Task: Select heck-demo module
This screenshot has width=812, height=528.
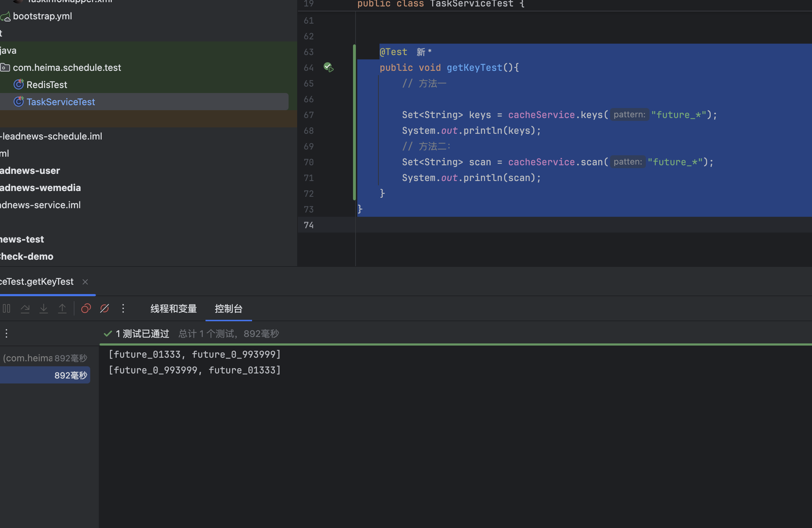Action: (26, 256)
